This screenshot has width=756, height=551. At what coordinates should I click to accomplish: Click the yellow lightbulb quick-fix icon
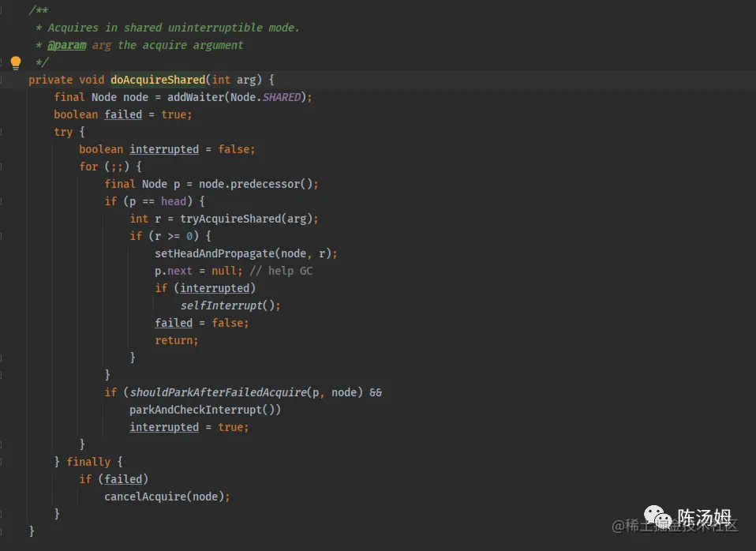[x=15, y=62]
